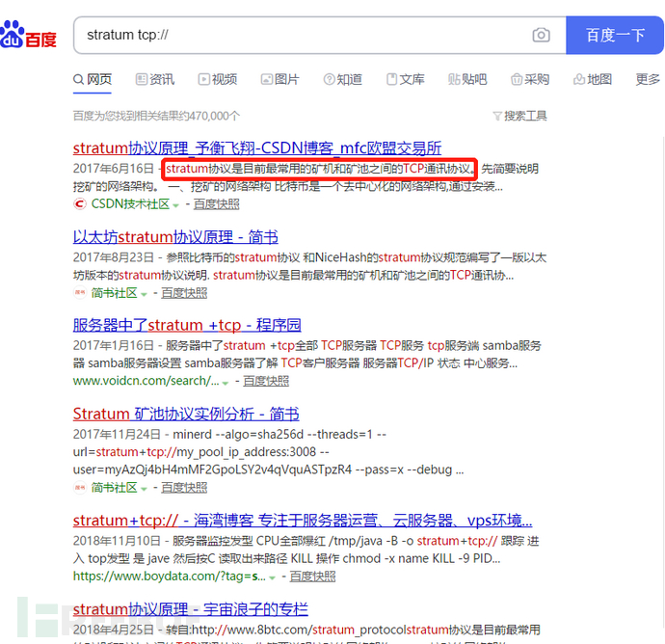The image size is (665, 644).
Task: Click the 采购 shopping bag icon
Action: pyautogui.click(x=517, y=79)
